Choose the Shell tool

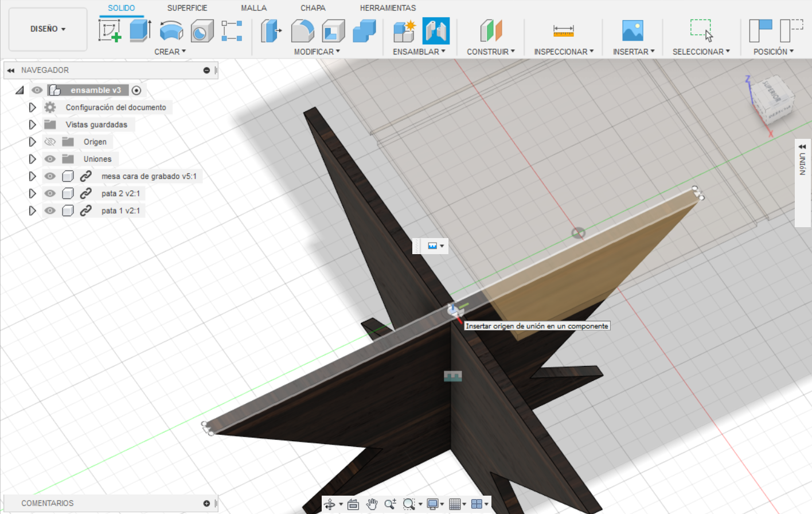(x=333, y=31)
